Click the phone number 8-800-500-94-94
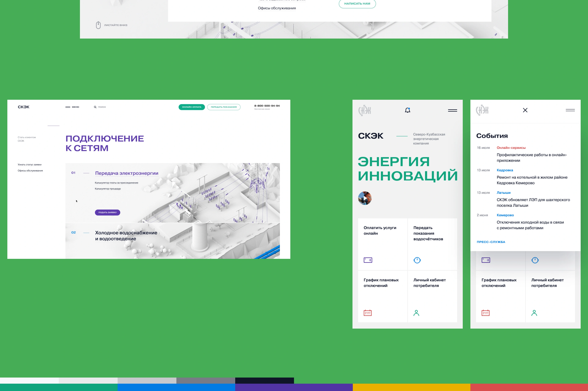588x391 pixels. pyautogui.click(x=267, y=106)
